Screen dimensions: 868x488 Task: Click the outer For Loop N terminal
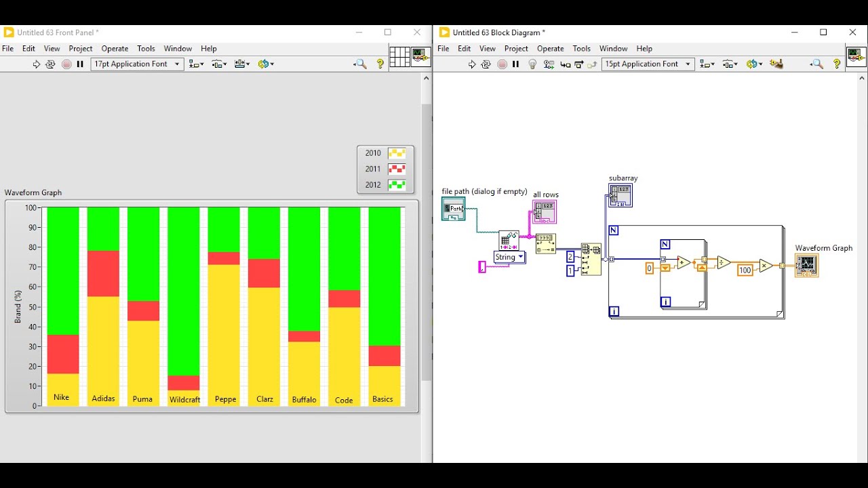(x=614, y=230)
